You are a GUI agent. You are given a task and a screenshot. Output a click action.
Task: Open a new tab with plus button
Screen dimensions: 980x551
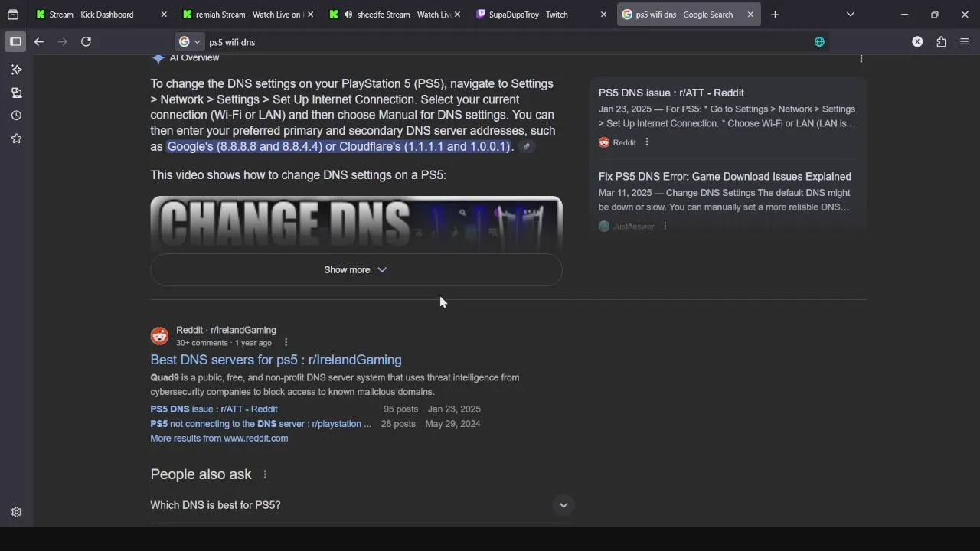775,15
